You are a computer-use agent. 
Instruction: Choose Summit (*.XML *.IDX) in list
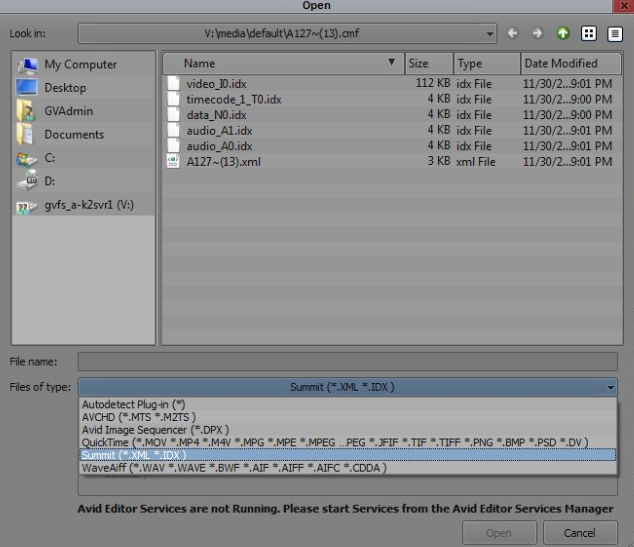click(x=348, y=455)
